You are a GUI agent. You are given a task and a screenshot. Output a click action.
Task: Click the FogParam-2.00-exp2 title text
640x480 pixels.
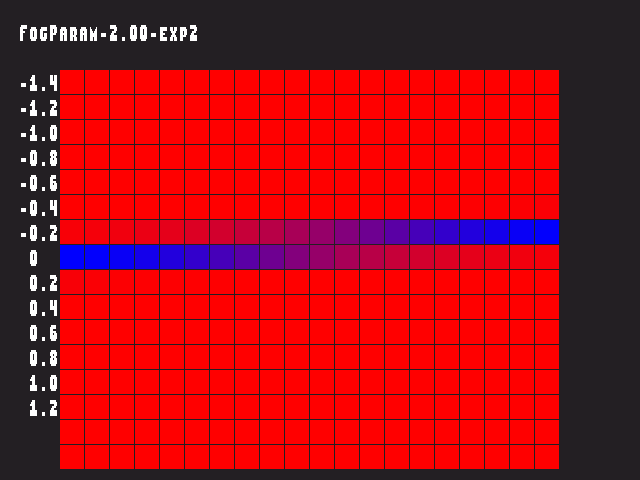coord(109,33)
